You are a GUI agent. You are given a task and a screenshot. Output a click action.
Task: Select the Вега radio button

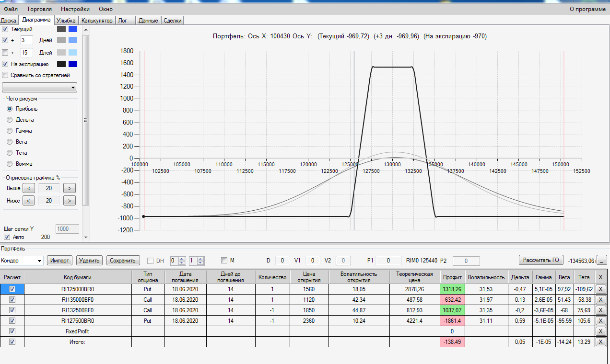coord(10,142)
